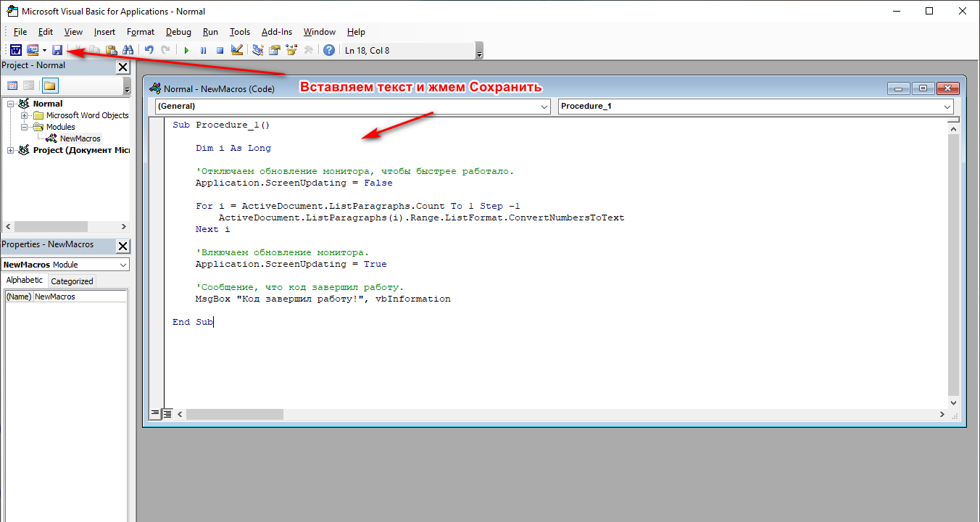Click the 'End Sub' line

(x=193, y=322)
